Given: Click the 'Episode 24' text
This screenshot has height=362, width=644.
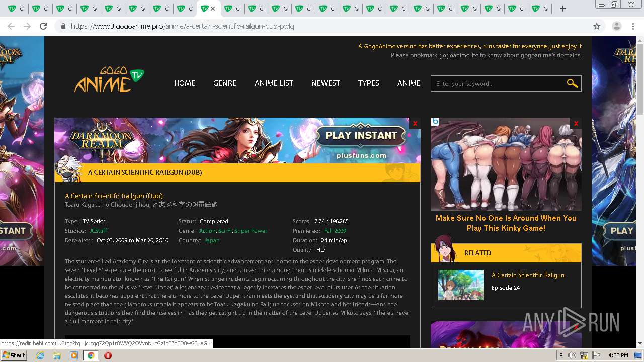Looking at the screenshot, I should (x=506, y=288).
